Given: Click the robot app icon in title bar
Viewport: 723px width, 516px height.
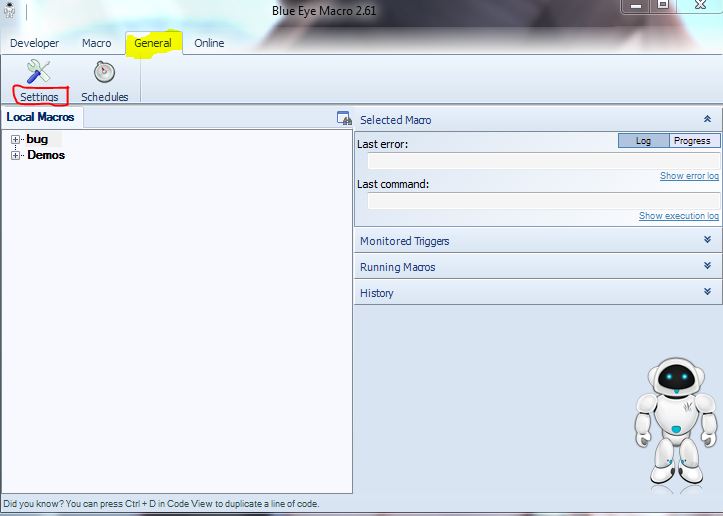Looking at the screenshot, I should 9,10.
